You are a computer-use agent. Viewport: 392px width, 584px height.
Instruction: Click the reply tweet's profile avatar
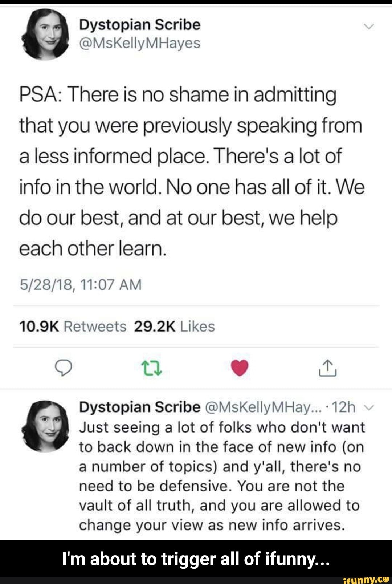click(45, 426)
